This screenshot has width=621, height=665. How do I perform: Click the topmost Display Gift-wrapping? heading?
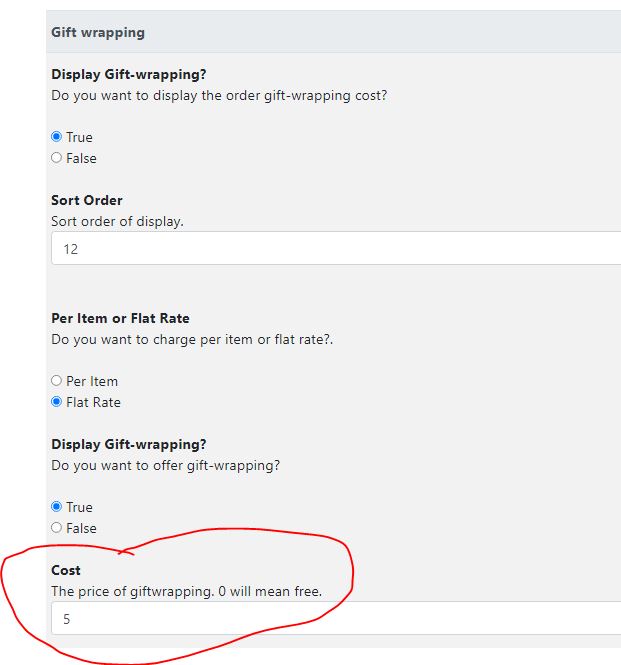pos(129,74)
